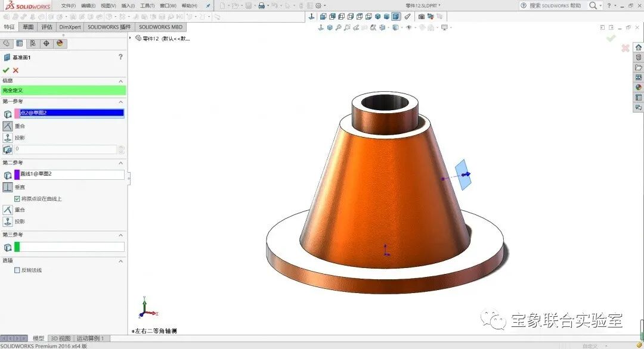Click the Apply Scene icon
644x349 pixels.
click(x=431, y=27)
